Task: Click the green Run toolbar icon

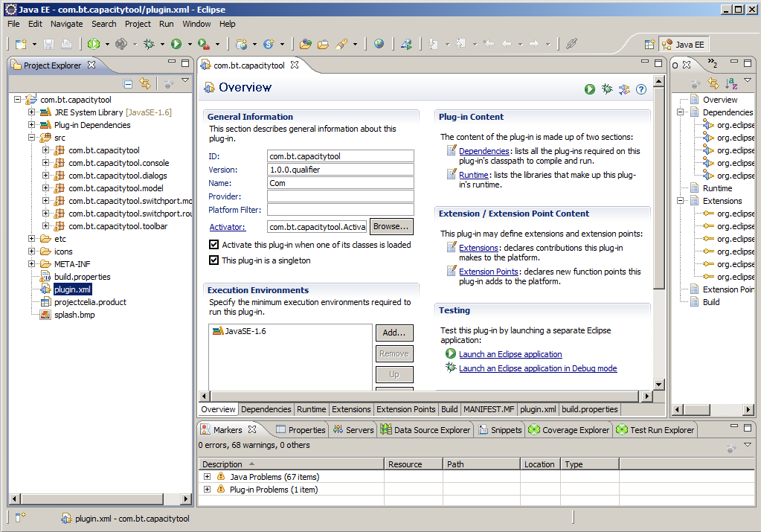Action: 176,44
